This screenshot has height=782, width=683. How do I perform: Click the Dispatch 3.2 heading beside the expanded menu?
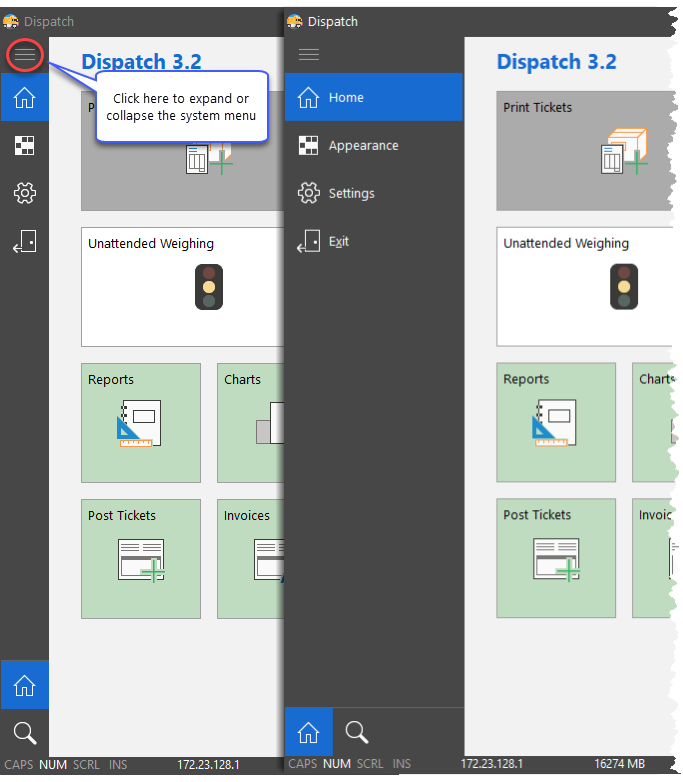coord(556,62)
